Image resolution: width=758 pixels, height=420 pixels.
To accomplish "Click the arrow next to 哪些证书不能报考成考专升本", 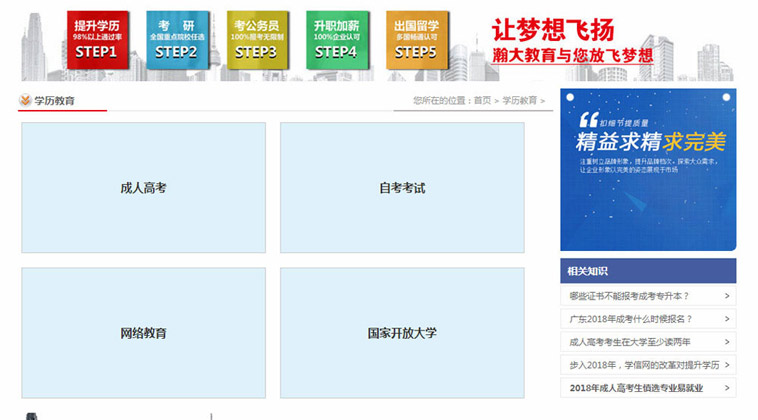I will (726, 296).
